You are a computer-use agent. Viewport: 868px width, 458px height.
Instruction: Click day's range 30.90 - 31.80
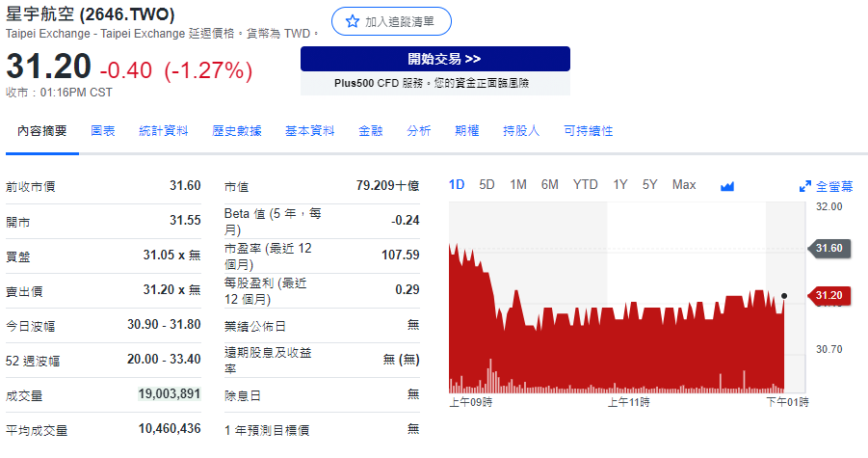164,325
